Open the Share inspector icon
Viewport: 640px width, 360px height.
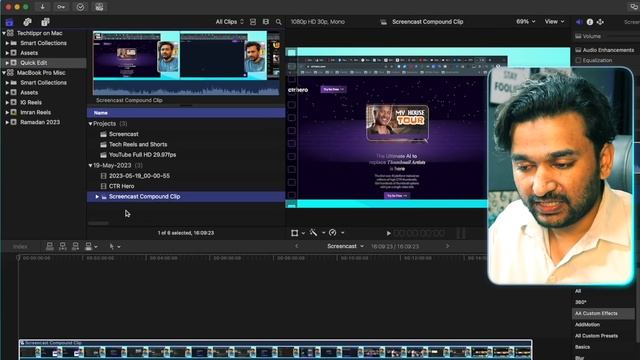(x=600, y=22)
